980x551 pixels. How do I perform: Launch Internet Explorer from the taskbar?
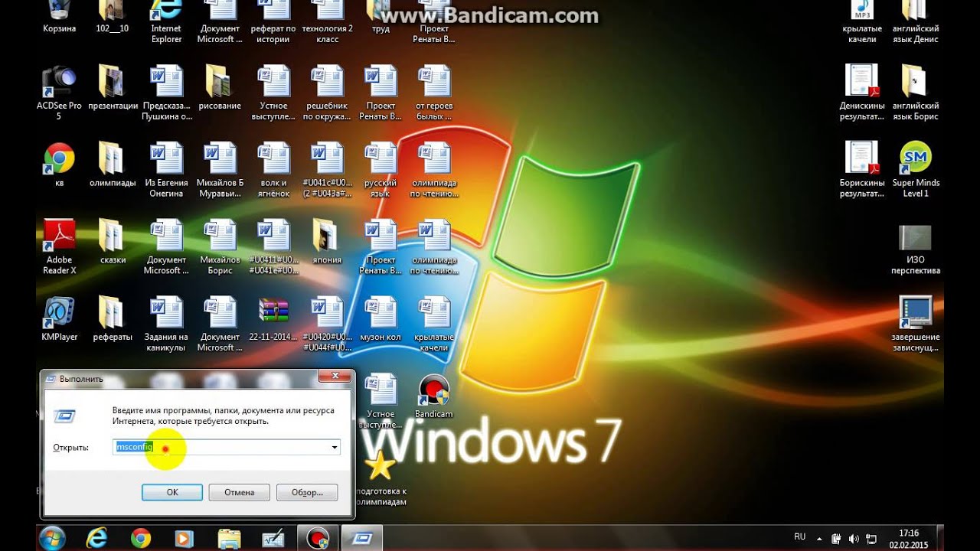(96, 539)
